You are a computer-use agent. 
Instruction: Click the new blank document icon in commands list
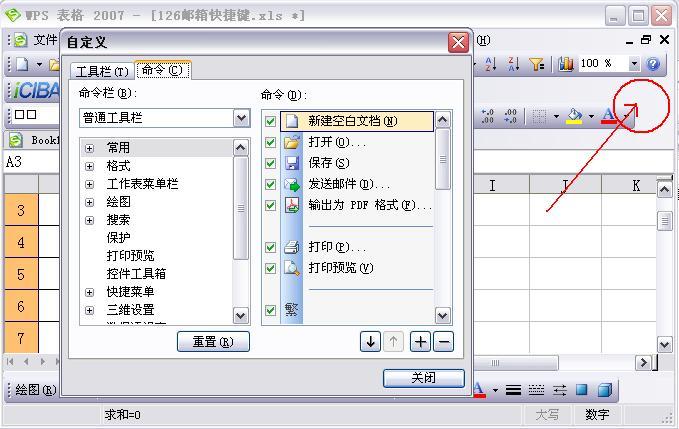292,121
